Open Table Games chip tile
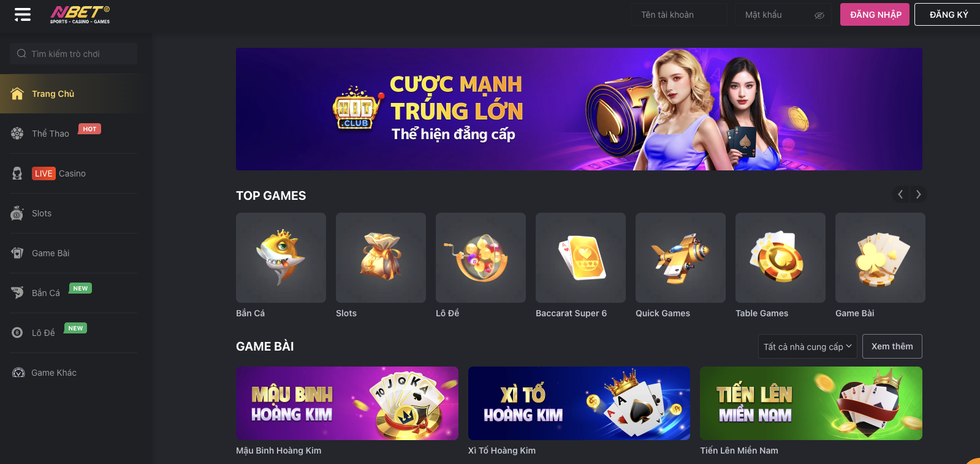 pyautogui.click(x=780, y=257)
